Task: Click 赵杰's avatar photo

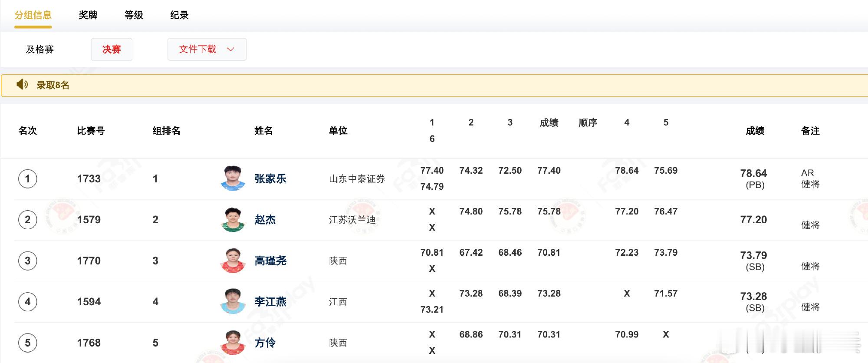Action: [233, 220]
